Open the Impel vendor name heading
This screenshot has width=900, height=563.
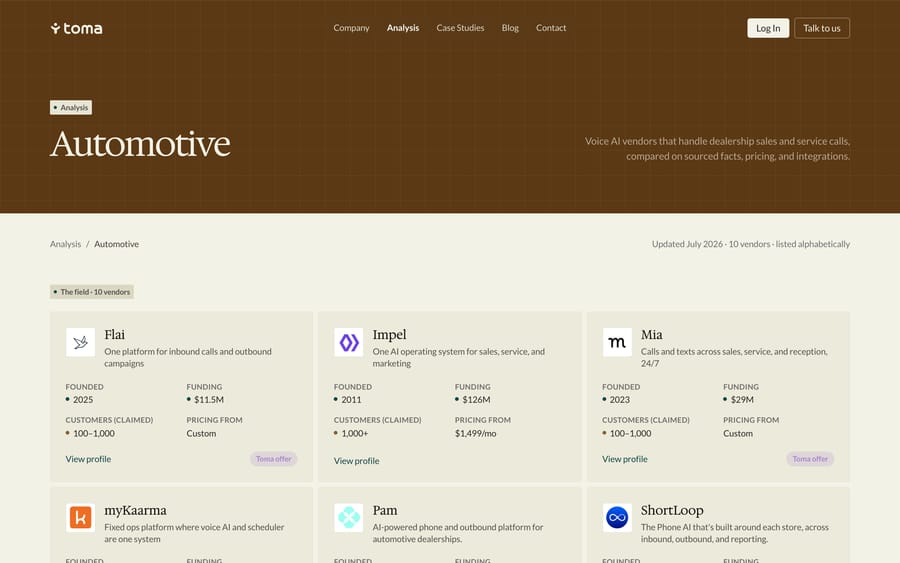pyautogui.click(x=389, y=335)
